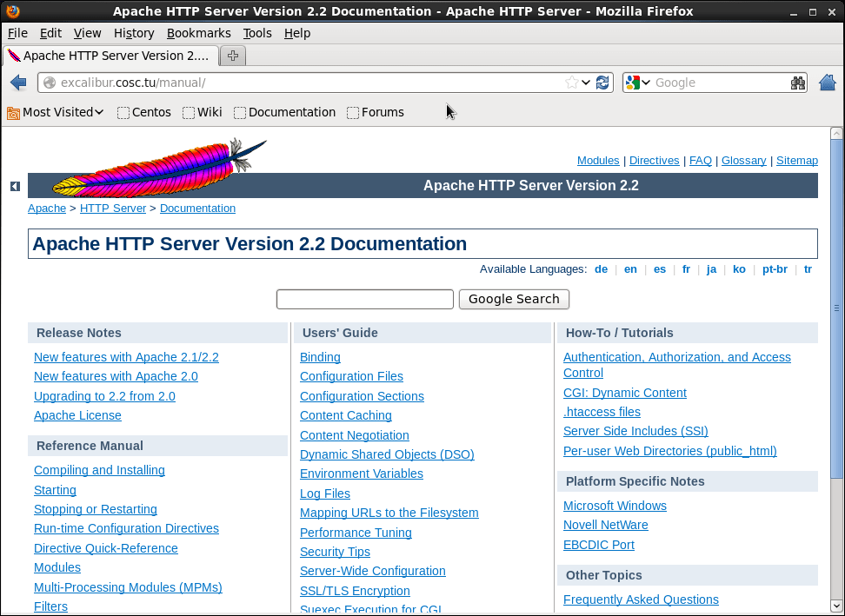Open SSL/TLS Encryption link
The width and height of the screenshot is (845, 616).
(x=356, y=591)
